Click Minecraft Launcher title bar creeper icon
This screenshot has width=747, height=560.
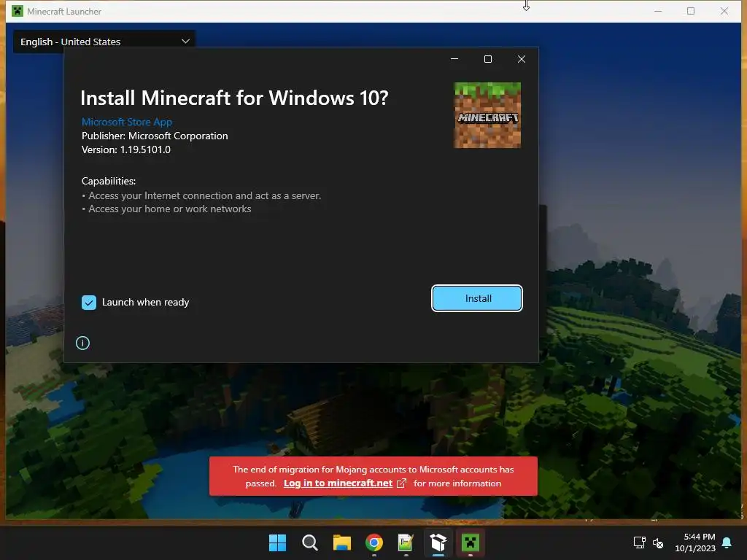click(18, 11)
